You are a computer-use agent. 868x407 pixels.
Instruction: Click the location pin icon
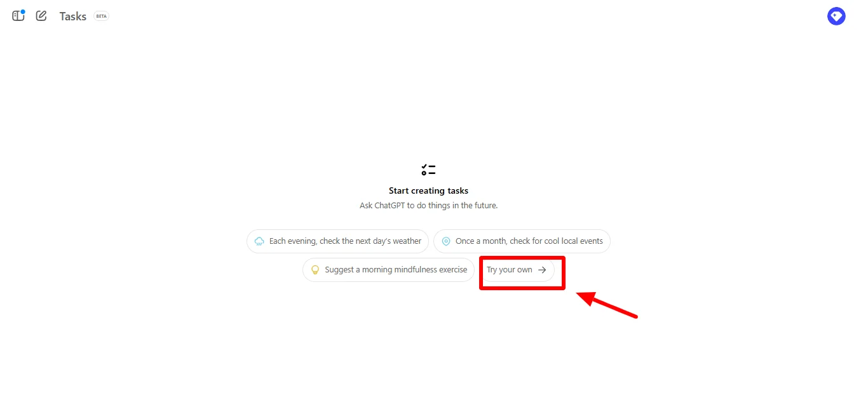(446, 241)
